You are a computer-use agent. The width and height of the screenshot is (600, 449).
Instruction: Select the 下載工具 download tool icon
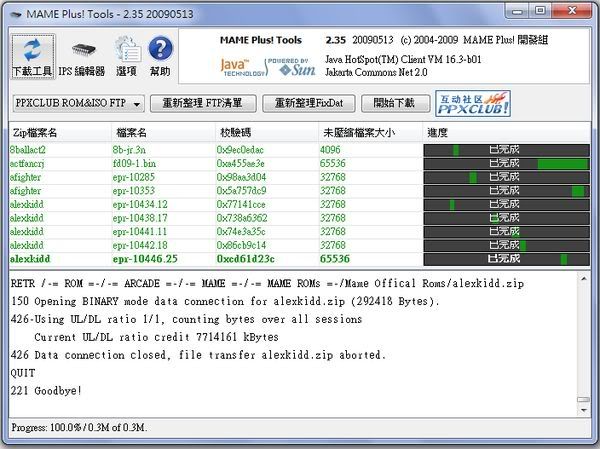tap(33, 57)
